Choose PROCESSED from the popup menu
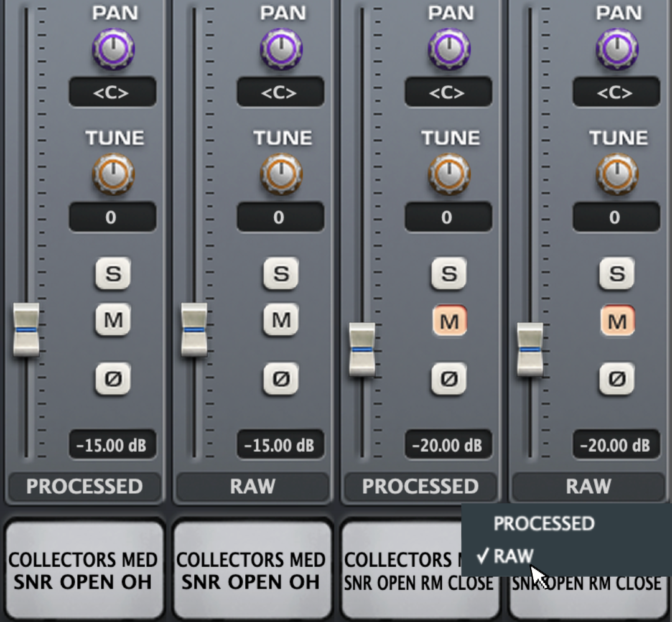The image size is (672, 622). point(544,524)
